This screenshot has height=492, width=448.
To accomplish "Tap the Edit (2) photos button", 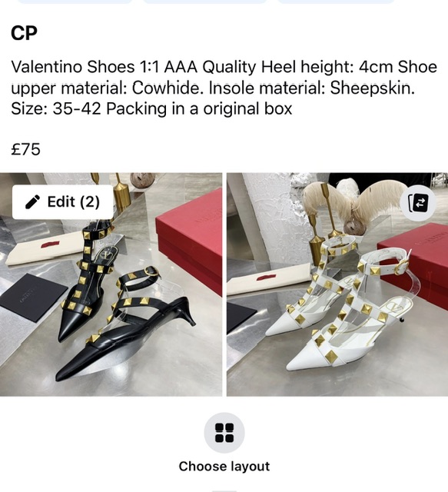I will point(62,201).
